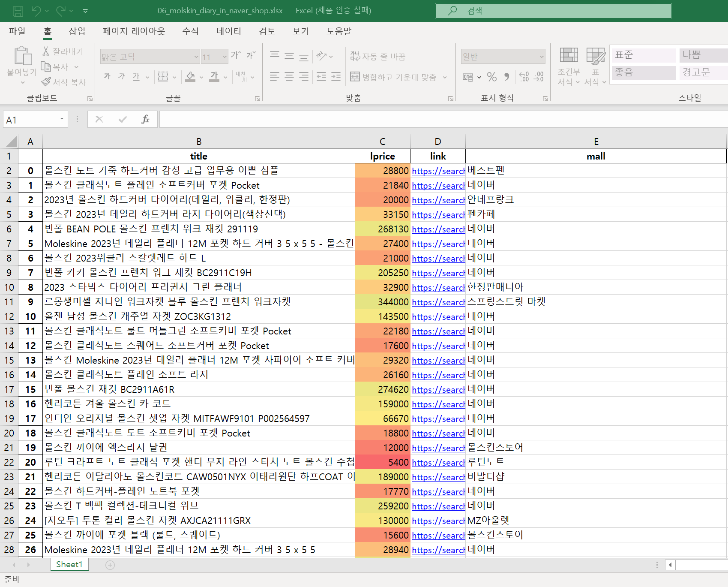Image resolution: width=728 pixels, height=587 pixels.
Task: Click the Select All corner triangle
Action: point(12,141)
